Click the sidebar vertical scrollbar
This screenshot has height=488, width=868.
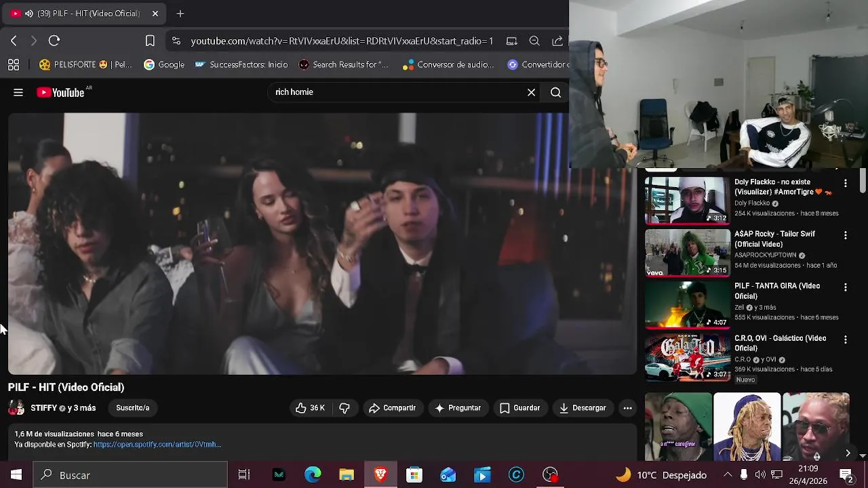(863, 180)
